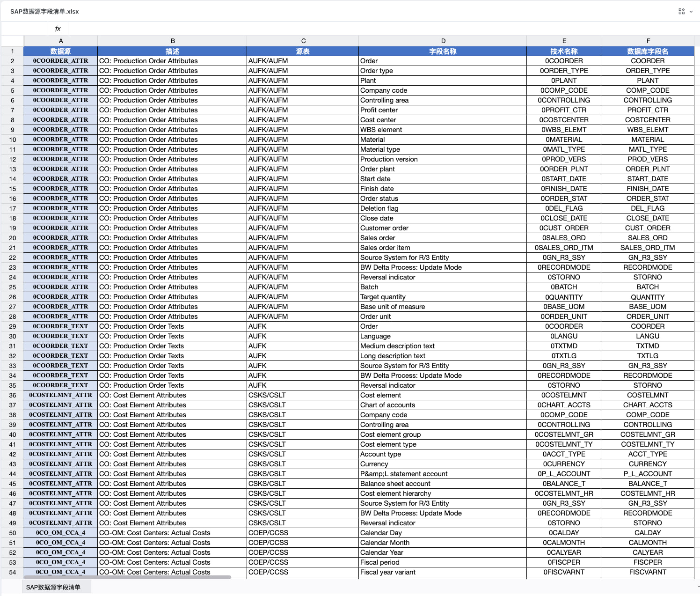Select the cell containing SALES_ORD_ITM
This screenshot has height=596, width=700.
[648, 248]
